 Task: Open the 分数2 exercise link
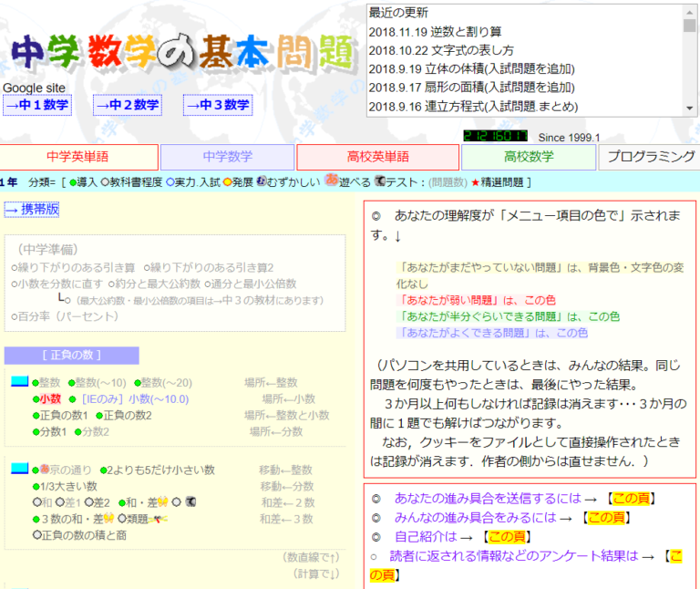click(95, 431)
